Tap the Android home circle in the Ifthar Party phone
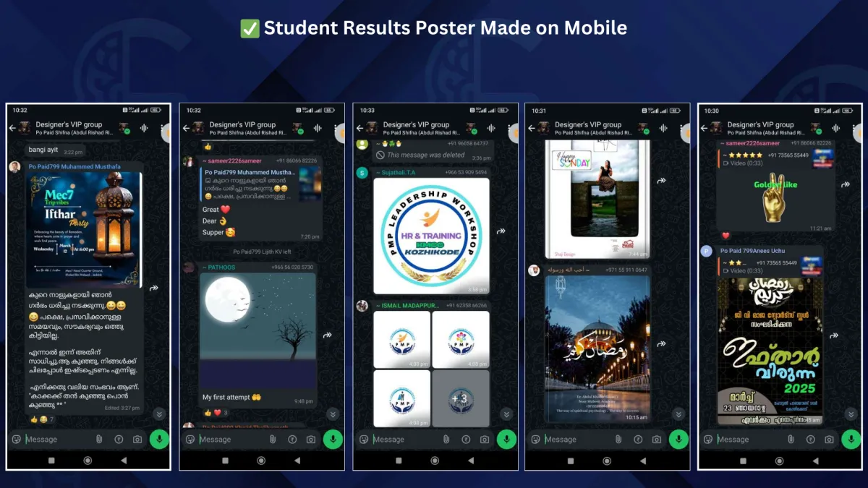868x488 pixels. point(88,460)
